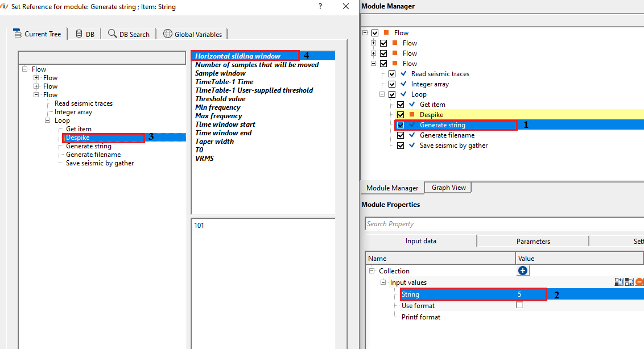
Task: Click the first reorder icon in Input values row
Action: point(619,282)
